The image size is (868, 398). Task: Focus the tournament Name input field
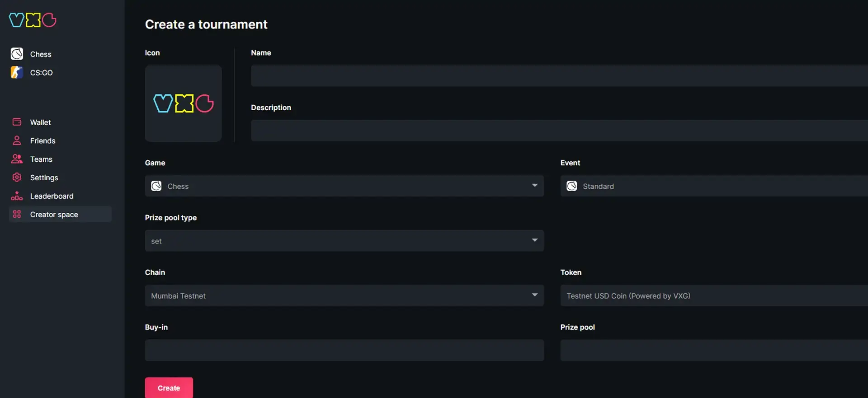click(559, 76)
